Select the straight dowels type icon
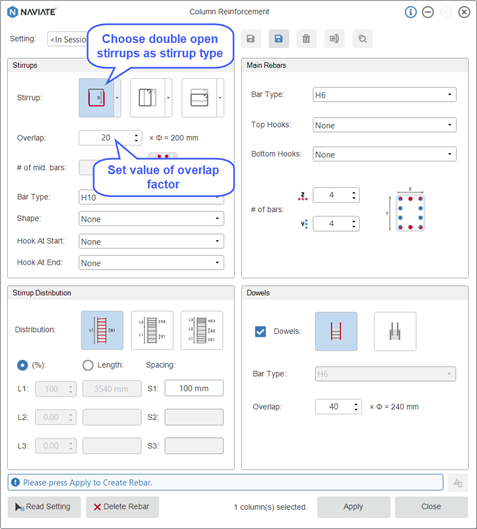 336,331
